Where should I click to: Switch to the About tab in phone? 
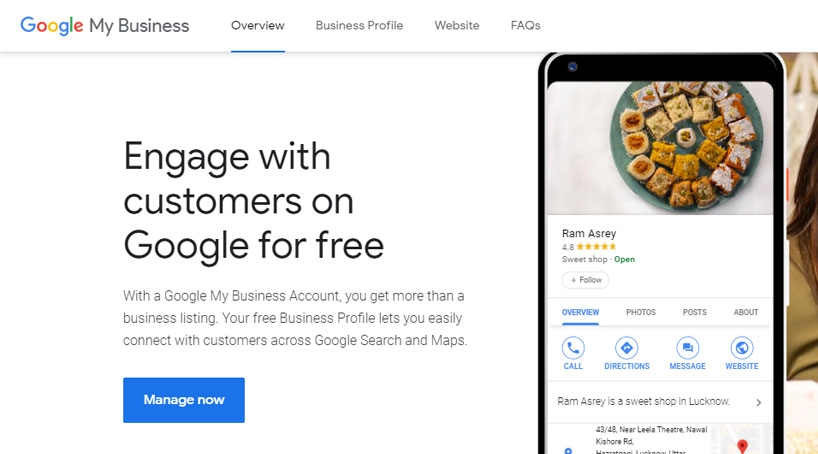coord(745,312)
